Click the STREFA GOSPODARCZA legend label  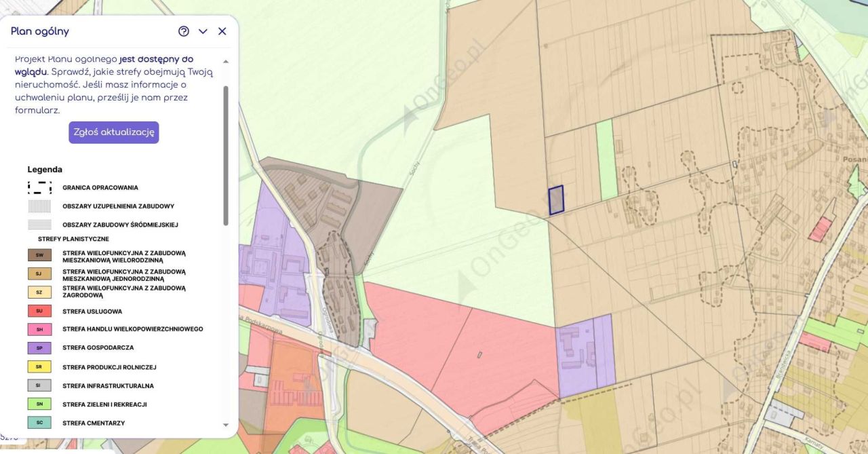[98, 347]
